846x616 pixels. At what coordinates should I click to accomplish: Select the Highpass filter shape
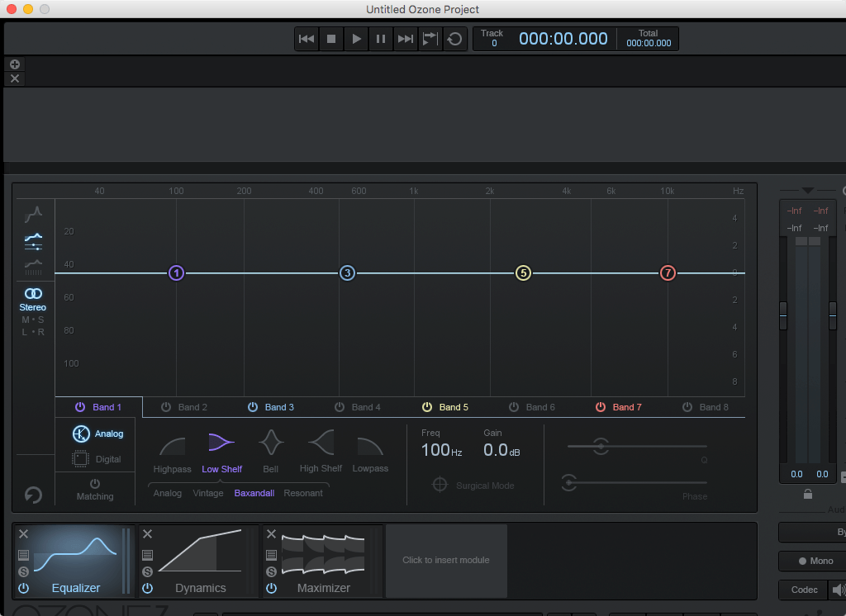point(172,453)
